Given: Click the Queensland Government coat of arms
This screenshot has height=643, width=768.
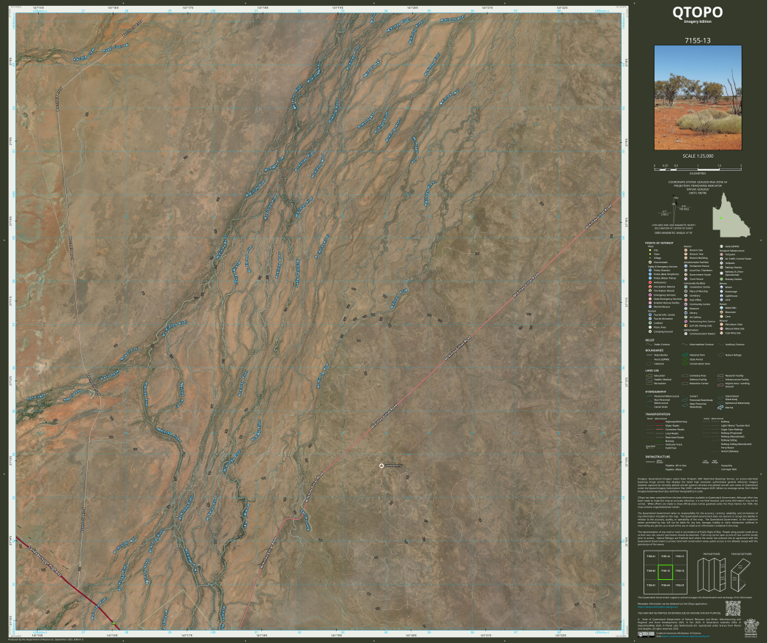Looking at the screenshot, I should click(x=751, y=628).
